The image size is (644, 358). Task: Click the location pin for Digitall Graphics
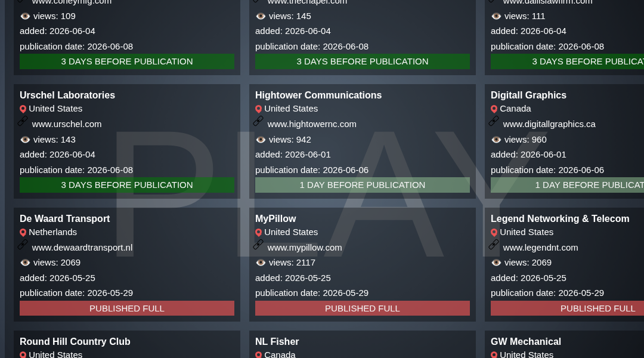click(494, 109)
